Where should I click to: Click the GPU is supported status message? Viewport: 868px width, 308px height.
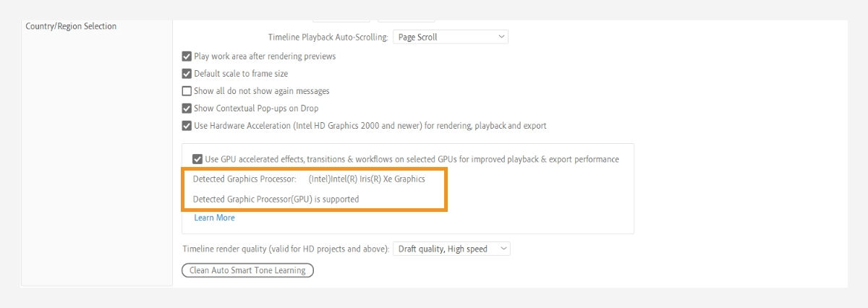pos(276,199)
